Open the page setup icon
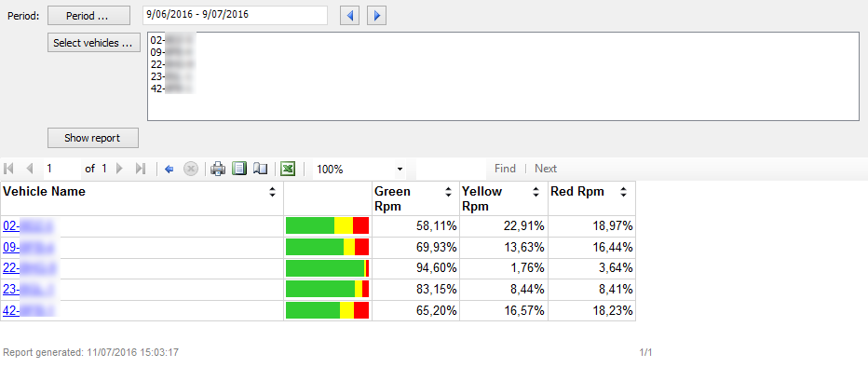868x381 pixels. [x=261, y=169]
